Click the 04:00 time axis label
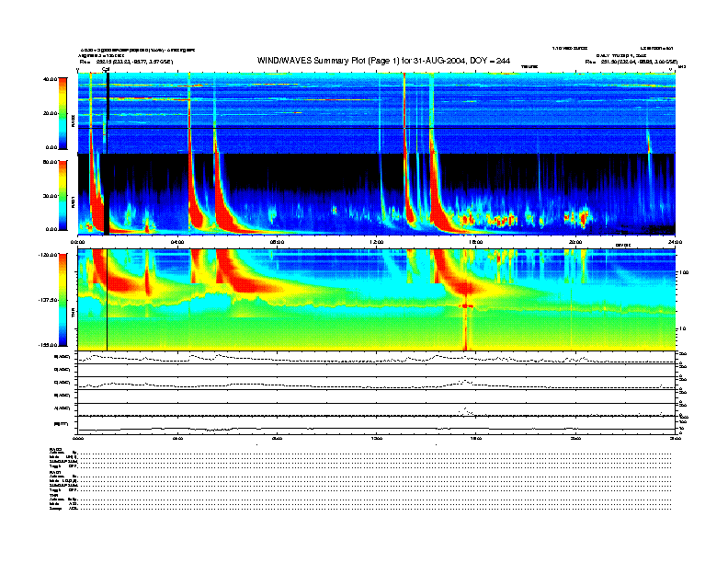This screenshot has width=728, height=563. click(x=177, y=241)
